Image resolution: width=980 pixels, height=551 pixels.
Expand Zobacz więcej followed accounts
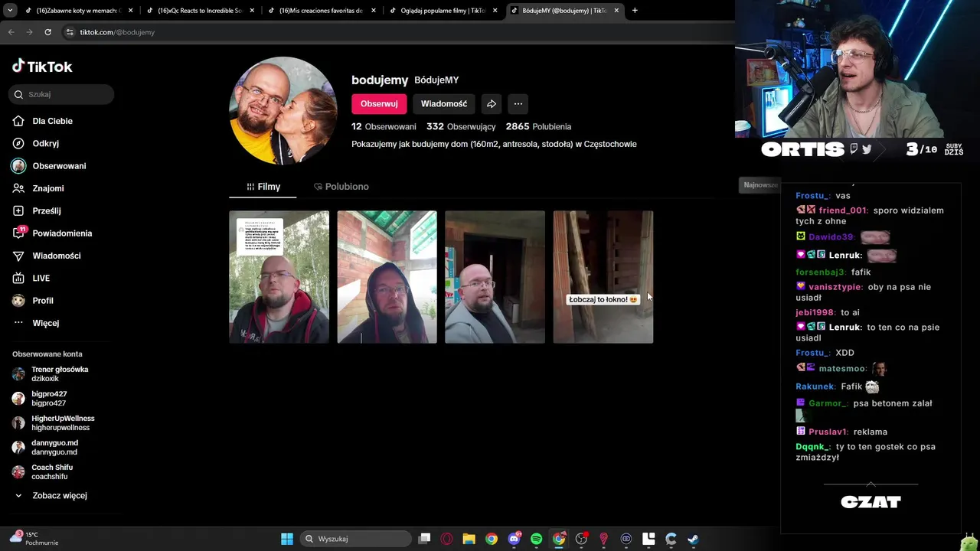click(x=59, y=495)
